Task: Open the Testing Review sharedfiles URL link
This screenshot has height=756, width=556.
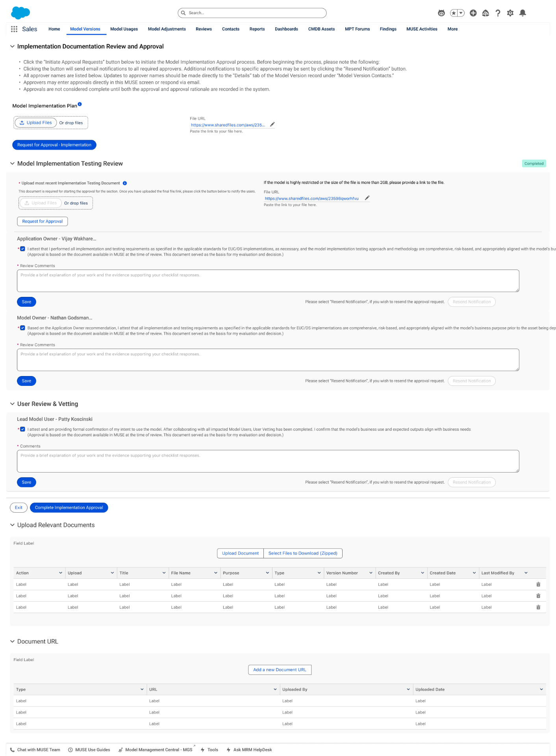Action: [x=311, y=199]
